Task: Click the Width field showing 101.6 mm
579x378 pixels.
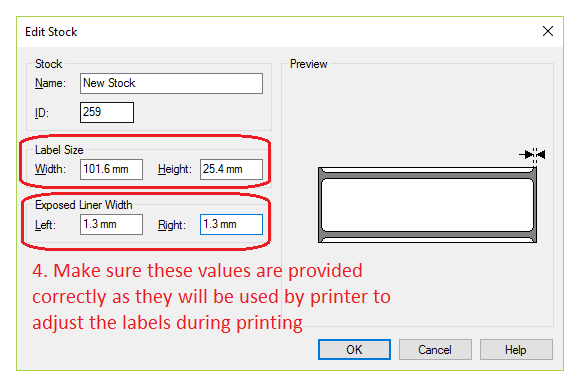Action: pos(111,169)
